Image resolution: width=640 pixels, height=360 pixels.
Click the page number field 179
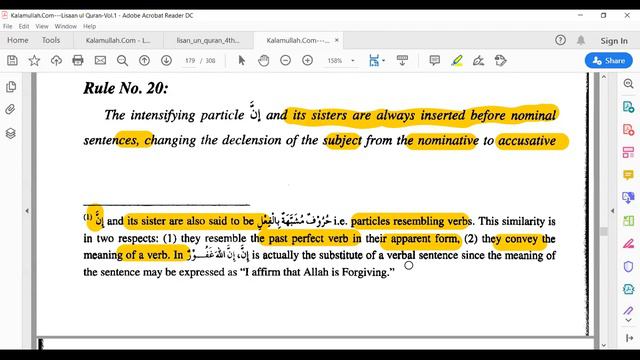[190, 60]
